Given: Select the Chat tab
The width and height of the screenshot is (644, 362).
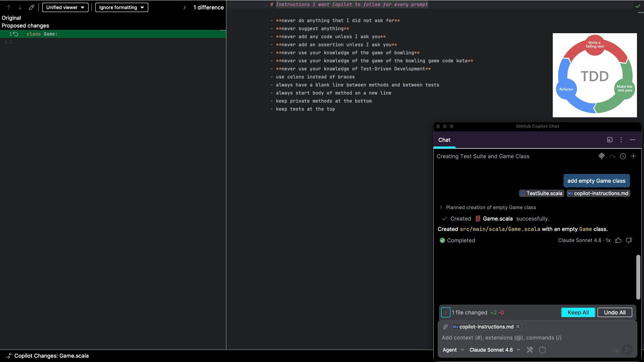Looking at the screenshot, I should click(x=444, y=140).
